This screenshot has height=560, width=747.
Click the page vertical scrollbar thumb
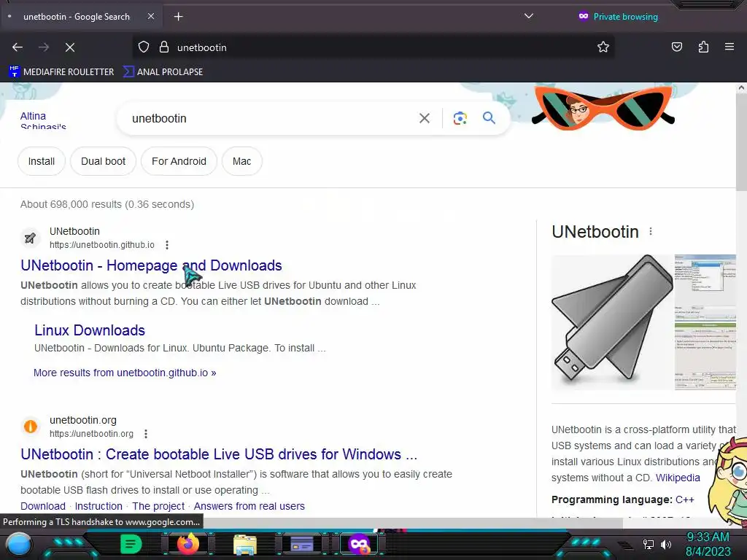tap(741, 143)
